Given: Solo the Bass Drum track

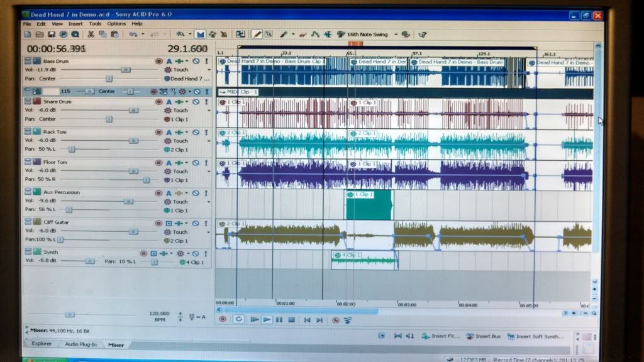Looking at the screenshot, I should pyautogui.click(x=206, y=61).
